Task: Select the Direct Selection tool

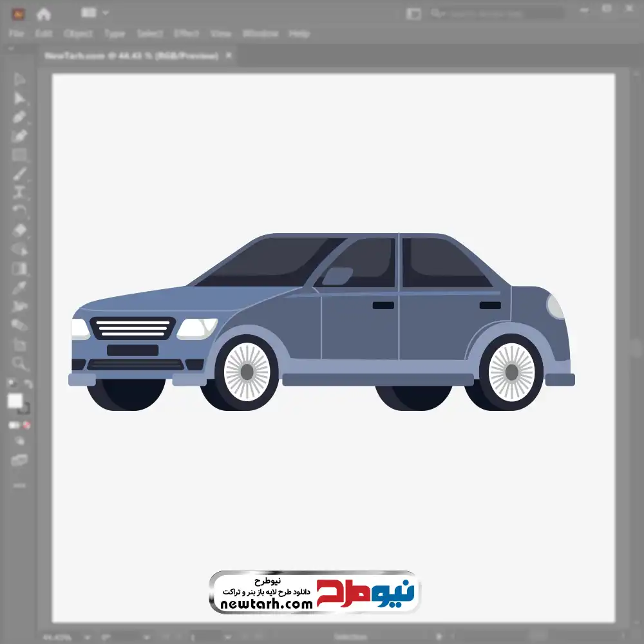Action: pos(19,99)
